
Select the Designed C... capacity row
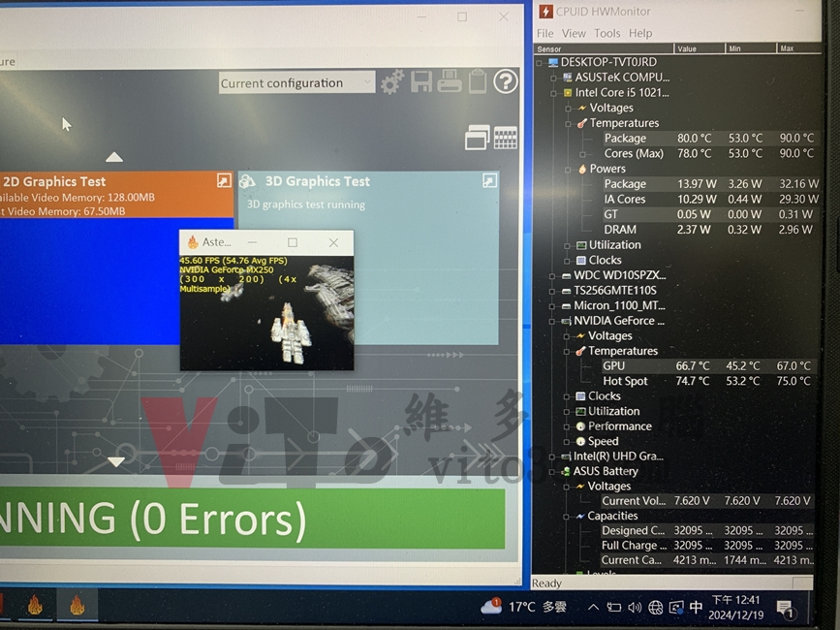(707, 531)
